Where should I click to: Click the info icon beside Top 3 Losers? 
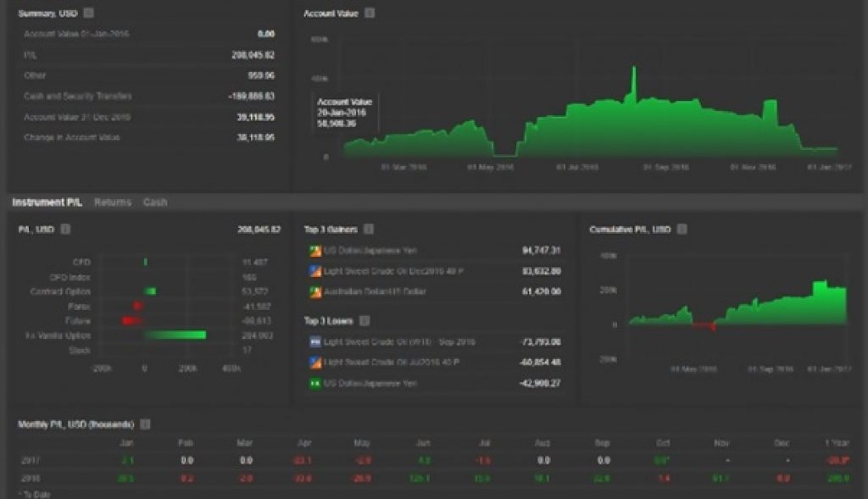click(364, 321)
